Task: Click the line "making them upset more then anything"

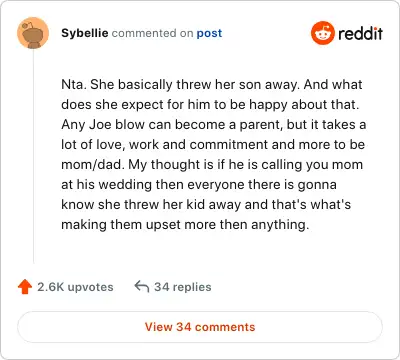Action: 185,225
